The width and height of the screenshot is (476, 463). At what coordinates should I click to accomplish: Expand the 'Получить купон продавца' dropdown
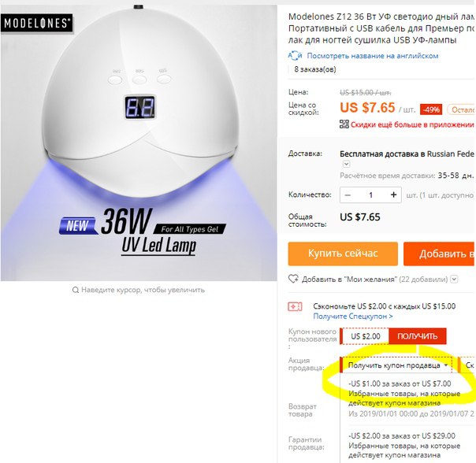396,365
